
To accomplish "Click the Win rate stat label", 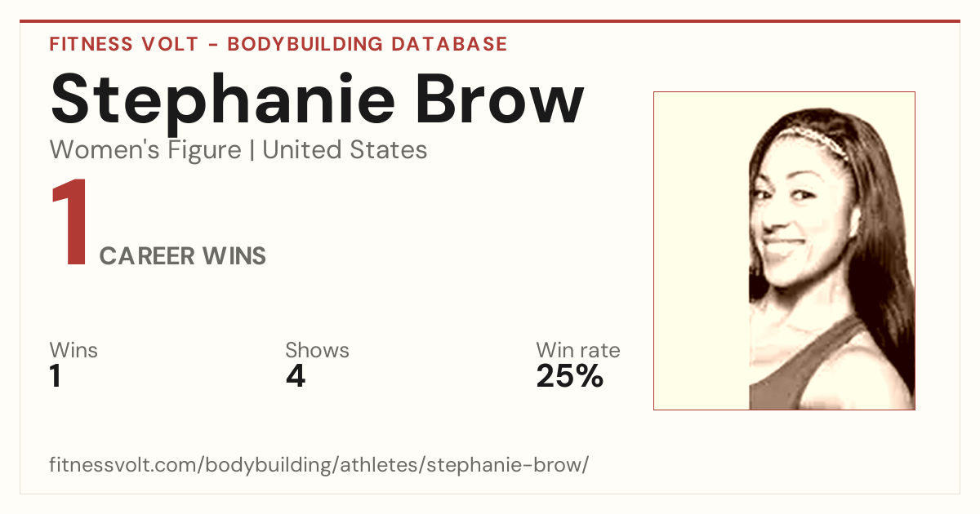I will 578,351.
